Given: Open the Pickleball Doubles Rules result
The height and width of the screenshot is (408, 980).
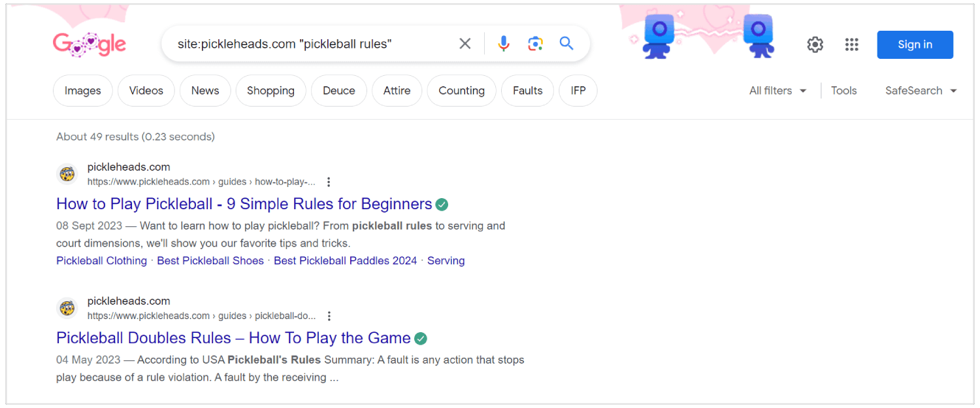Looking at the screenshot, I should tap(233, 338).
